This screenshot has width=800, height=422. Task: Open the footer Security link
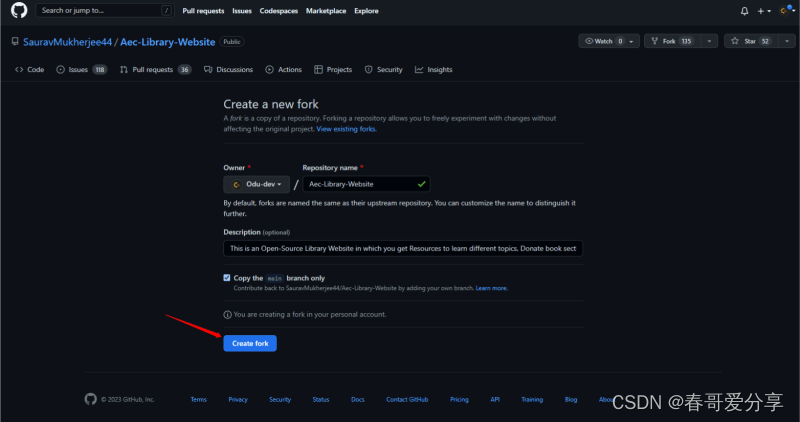click(x=280, y=400)
